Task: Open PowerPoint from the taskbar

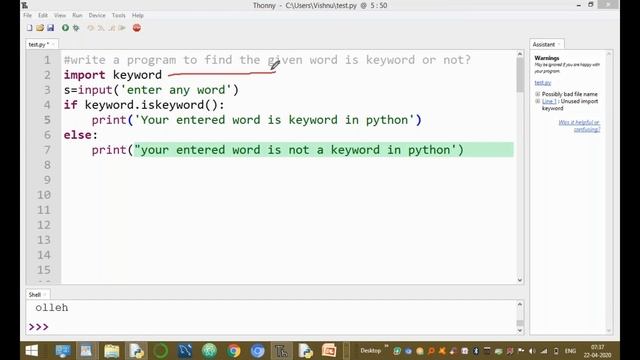Action: pyautogui.click(x=329, y=351)
